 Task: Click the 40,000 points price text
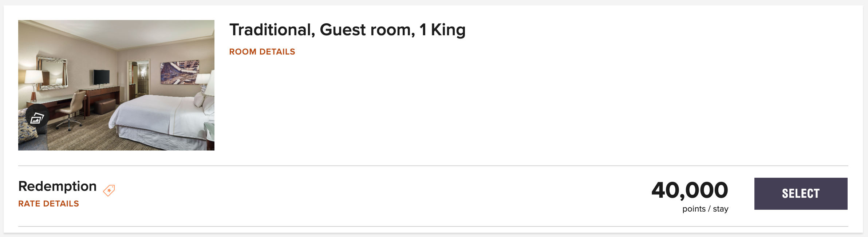690,189
